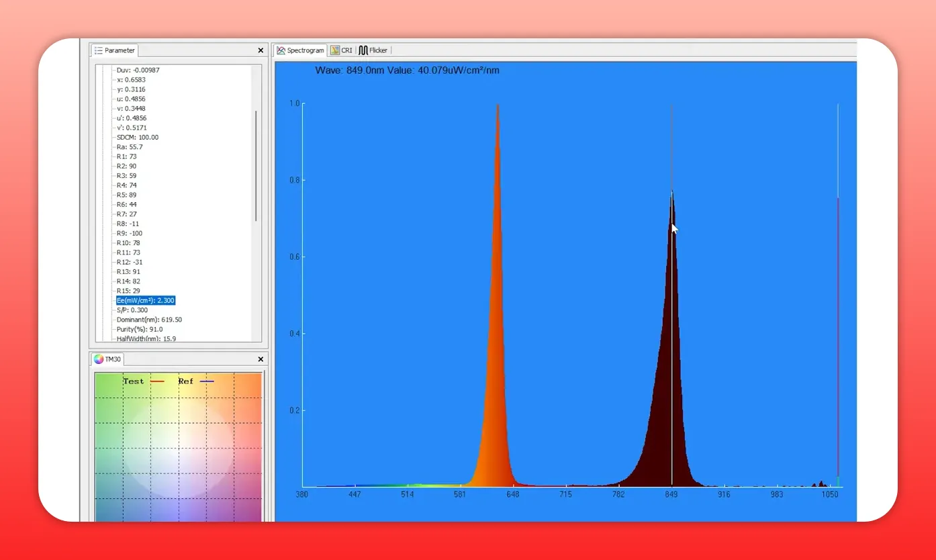Click the Parameter panel list icon
Viewport: 936px width, 560px height.
tap(99, 50)
